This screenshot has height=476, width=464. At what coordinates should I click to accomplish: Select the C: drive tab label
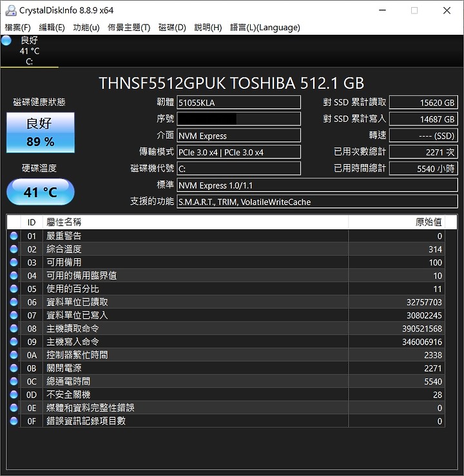click(x=29, y=62)
